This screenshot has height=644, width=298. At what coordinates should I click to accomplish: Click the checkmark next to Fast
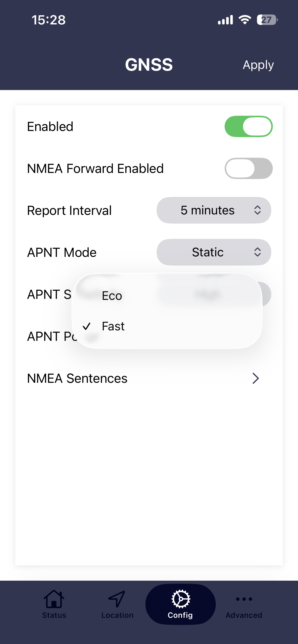(87, 326)
